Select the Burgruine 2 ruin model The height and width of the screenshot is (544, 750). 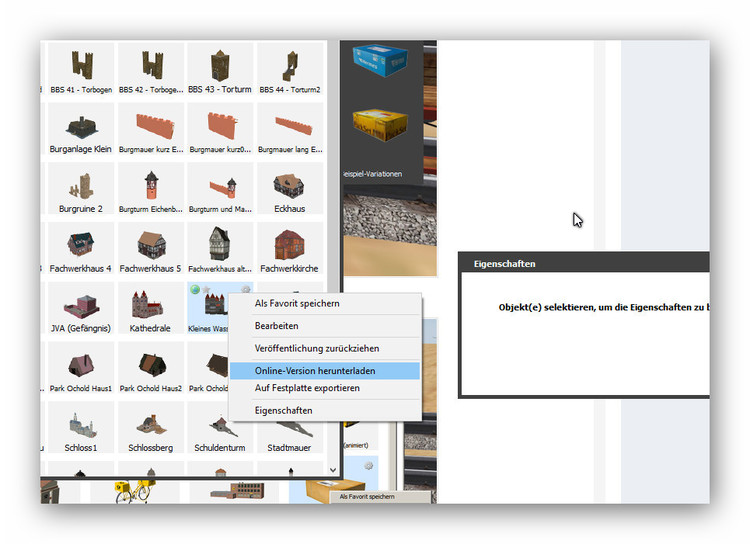coord(81,189)
